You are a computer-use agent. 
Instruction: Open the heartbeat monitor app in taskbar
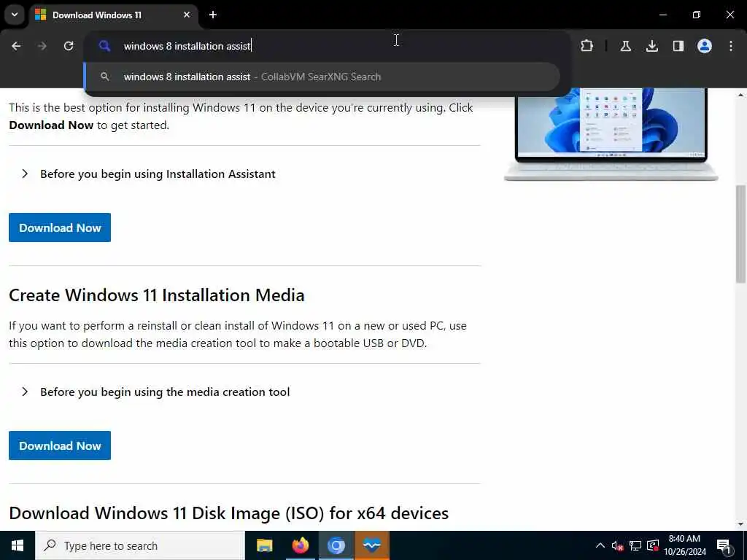[x=371, y=545]
